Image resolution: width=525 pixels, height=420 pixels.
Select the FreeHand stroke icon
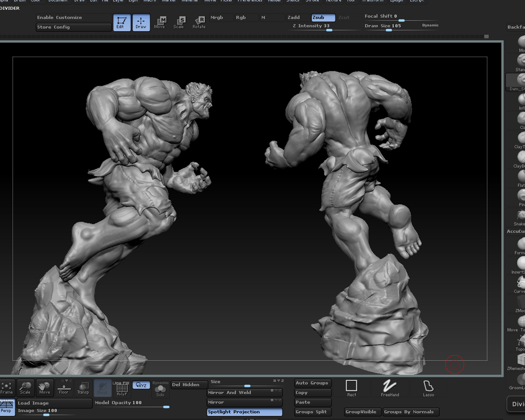(390, 388)
